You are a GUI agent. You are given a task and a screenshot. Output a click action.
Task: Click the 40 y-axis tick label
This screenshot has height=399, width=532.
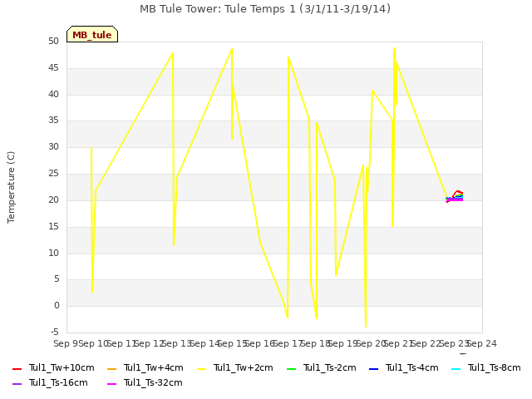[x=53, y=94]
